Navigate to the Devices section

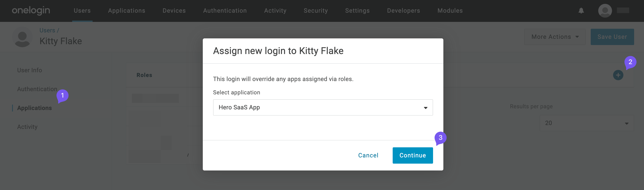(x=174, y=11)
